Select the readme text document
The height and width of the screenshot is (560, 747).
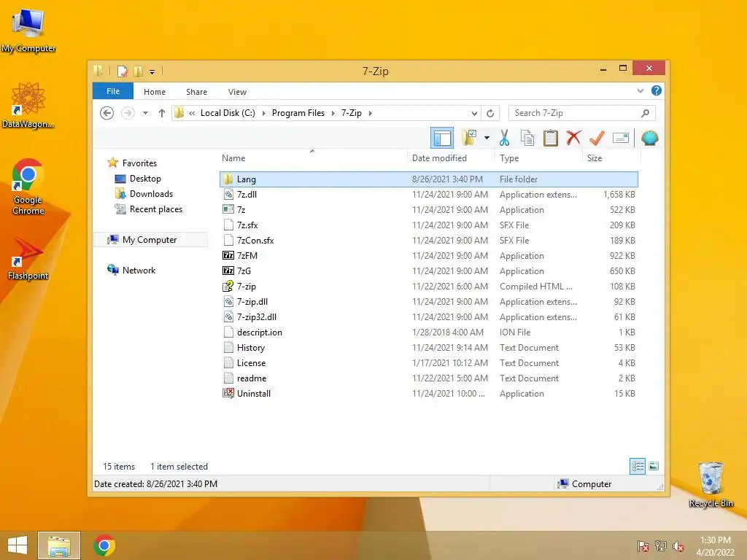(429, 378)
